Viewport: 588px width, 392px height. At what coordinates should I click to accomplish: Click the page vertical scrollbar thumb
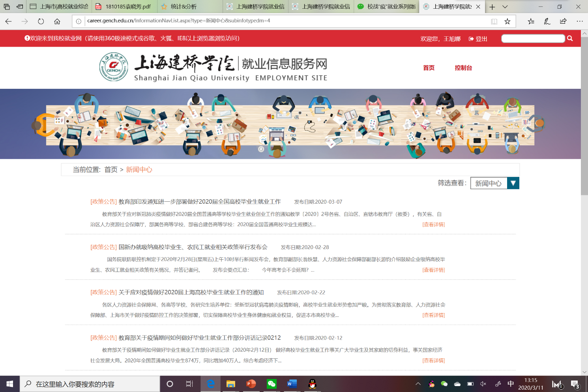click(584, 118)
